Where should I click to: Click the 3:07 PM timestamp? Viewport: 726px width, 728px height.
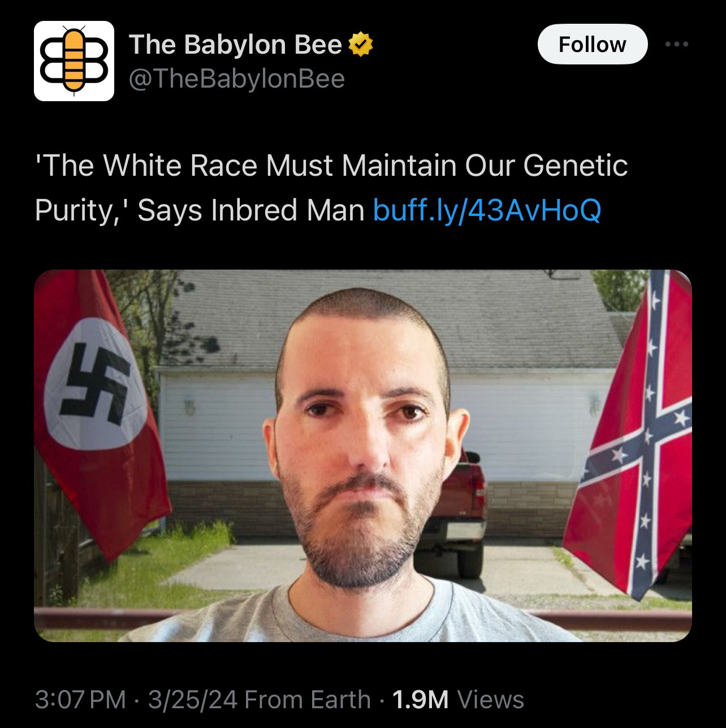click(80, 700)
